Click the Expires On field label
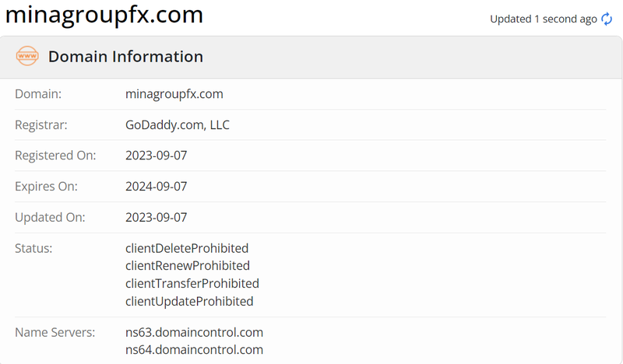Image resolution: width=623 pixels, height=364 pixels. point(47,187)
